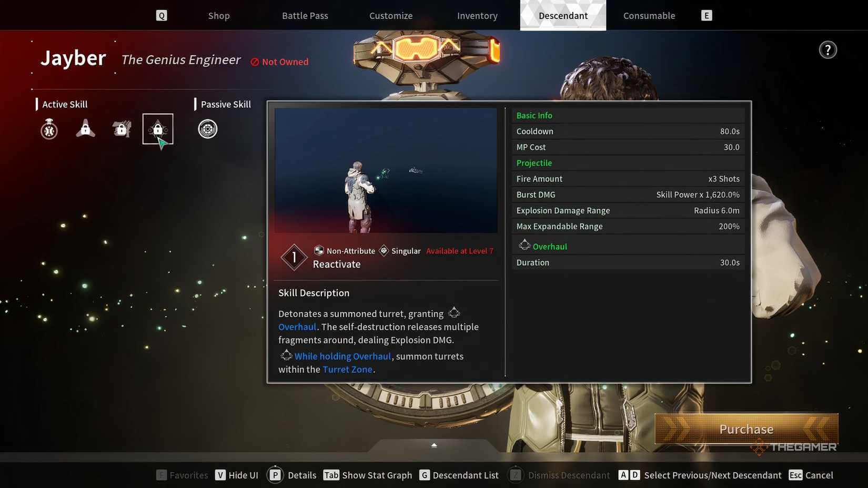Go to the Inventory tab
The image size is (868, 488).
[477, 16]
